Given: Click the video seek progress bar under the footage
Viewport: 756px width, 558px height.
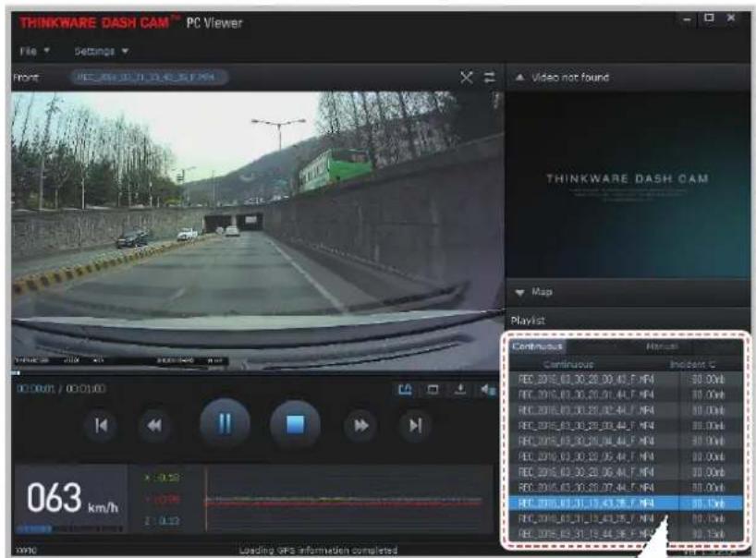Looking at the screenshot, I should [257, 373].
